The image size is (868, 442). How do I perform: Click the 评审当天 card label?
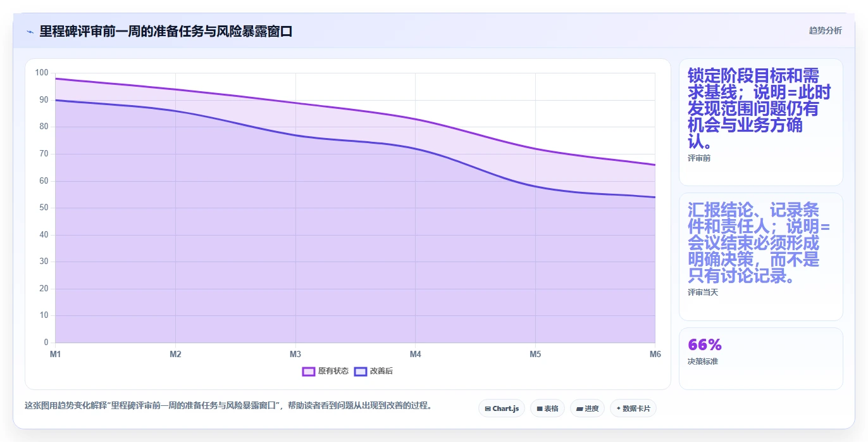coord(703,293)
